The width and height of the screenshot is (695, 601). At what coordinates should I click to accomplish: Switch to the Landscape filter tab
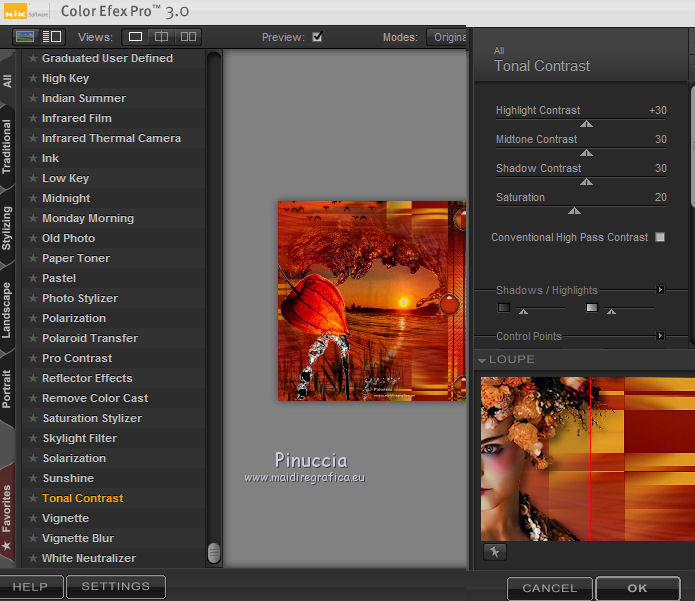(8, 309)
